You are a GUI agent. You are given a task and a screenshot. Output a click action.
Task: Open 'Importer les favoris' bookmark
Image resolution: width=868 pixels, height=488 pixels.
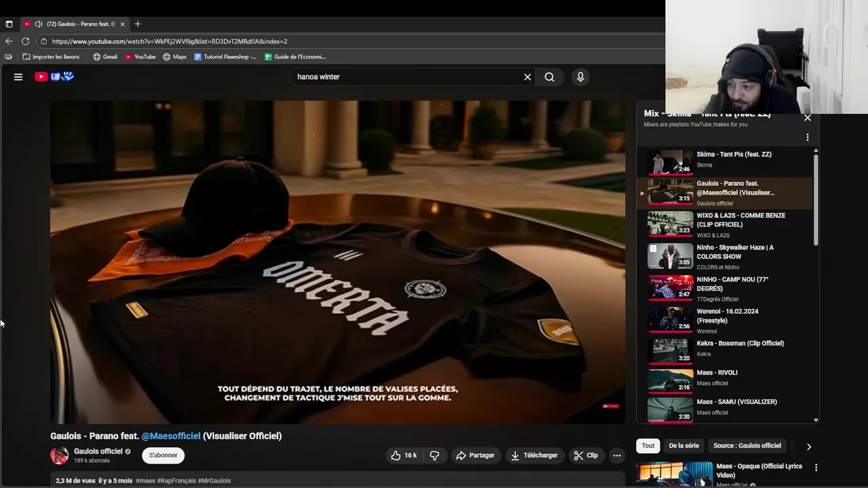[x=51, y=57]
